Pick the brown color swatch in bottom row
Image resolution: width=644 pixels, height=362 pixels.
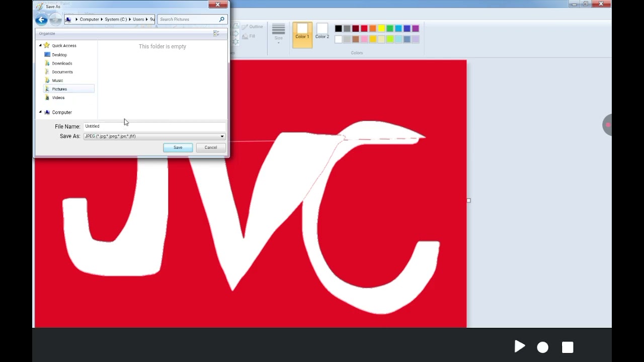[356, 39]
